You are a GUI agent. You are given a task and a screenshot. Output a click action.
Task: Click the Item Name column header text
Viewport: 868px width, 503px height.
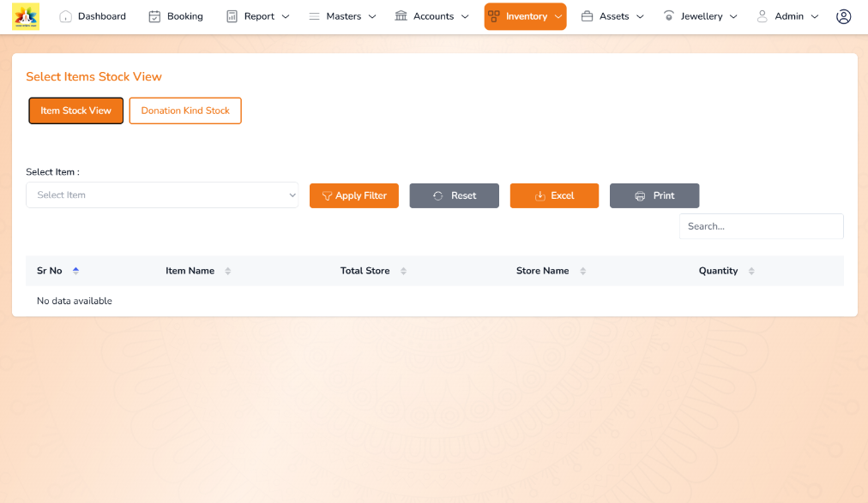pyautogui.click(x=190, y=271)
